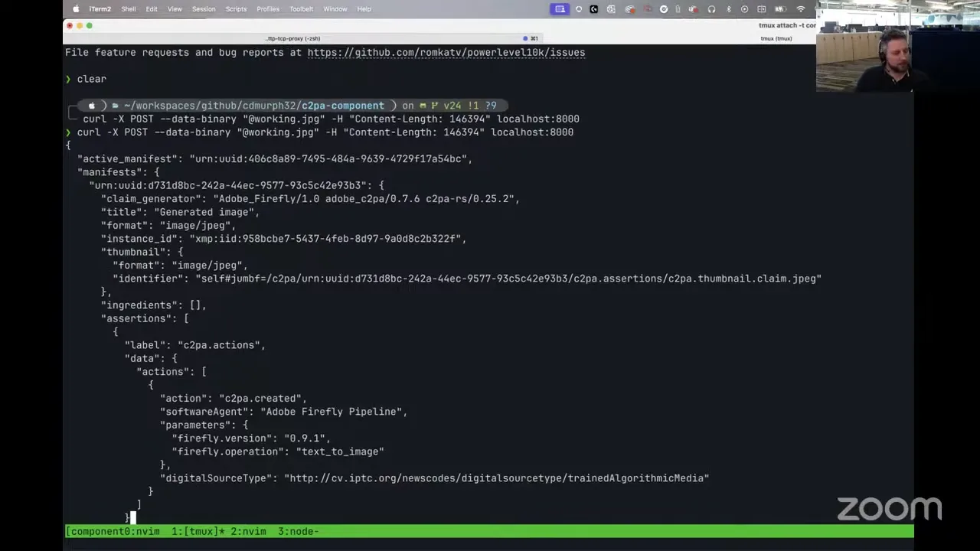The width and height of the screenshot is (980, 551).
Task: Click the thumbnail "identifier" JSON key
Action: click(x=149, y=279)
